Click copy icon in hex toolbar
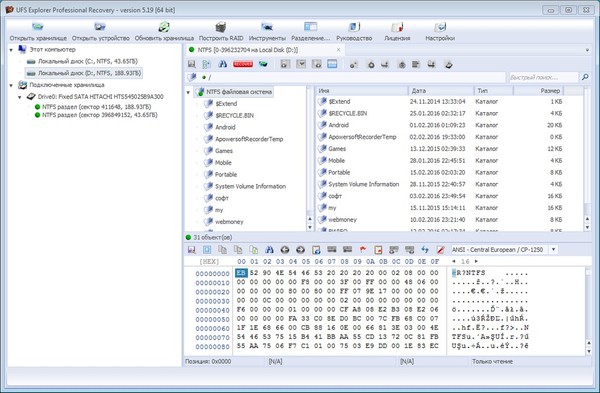The width and height of the screenshot is (600, 393). tap(222, 250)
